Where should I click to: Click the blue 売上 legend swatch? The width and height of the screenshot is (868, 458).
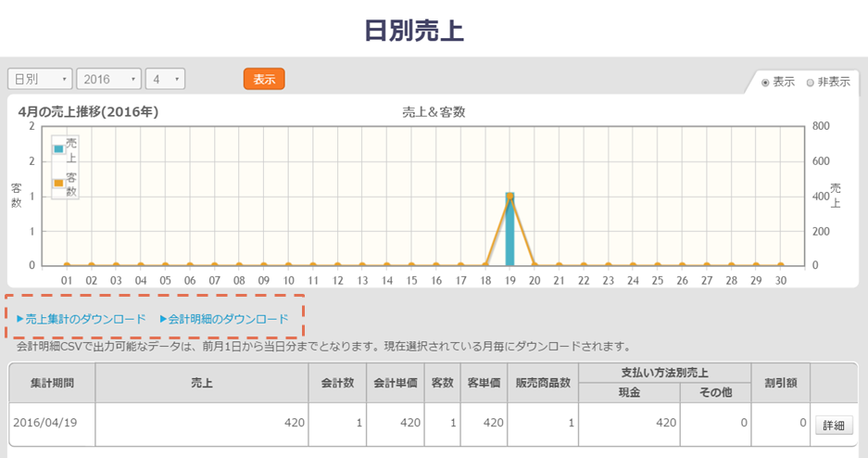(58, 149)
